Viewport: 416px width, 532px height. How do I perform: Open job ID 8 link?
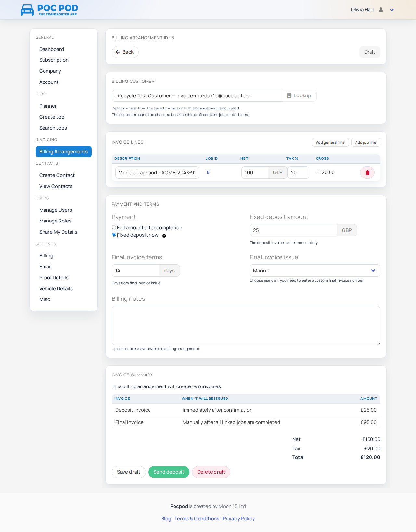pos(208,172)
